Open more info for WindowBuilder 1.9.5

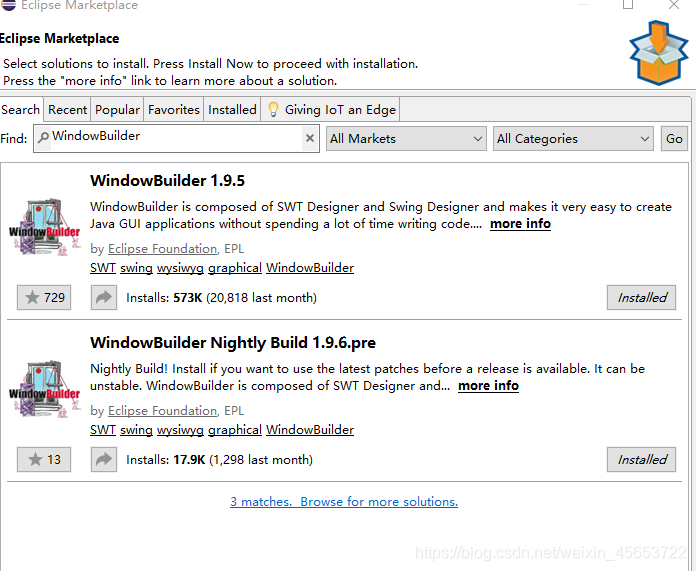[x=520, y=223]
